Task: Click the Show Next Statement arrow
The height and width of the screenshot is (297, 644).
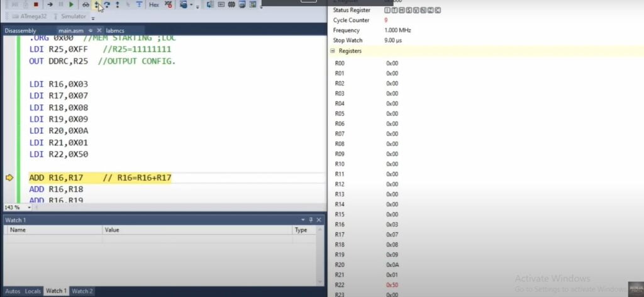Action: pos(50,4)
